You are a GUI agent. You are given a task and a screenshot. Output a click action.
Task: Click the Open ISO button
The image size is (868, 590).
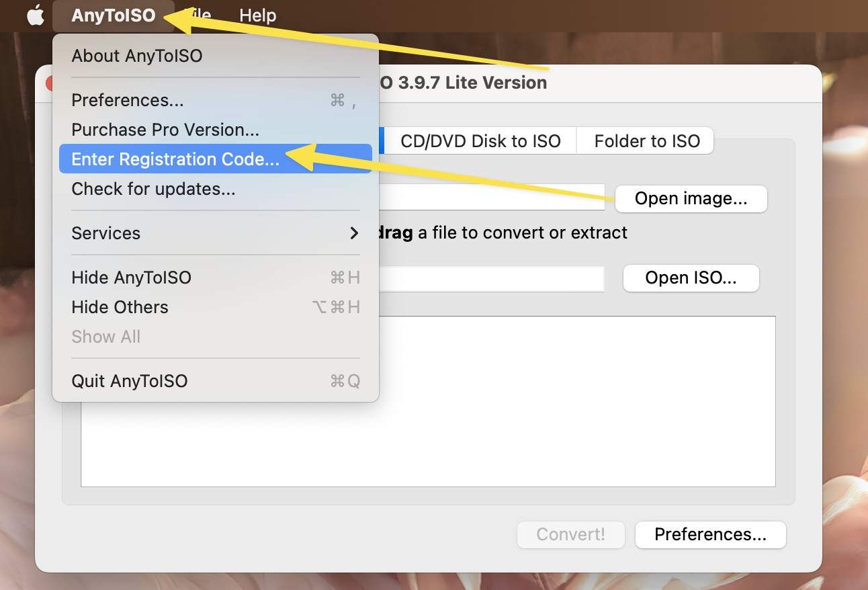pos(691,278)
